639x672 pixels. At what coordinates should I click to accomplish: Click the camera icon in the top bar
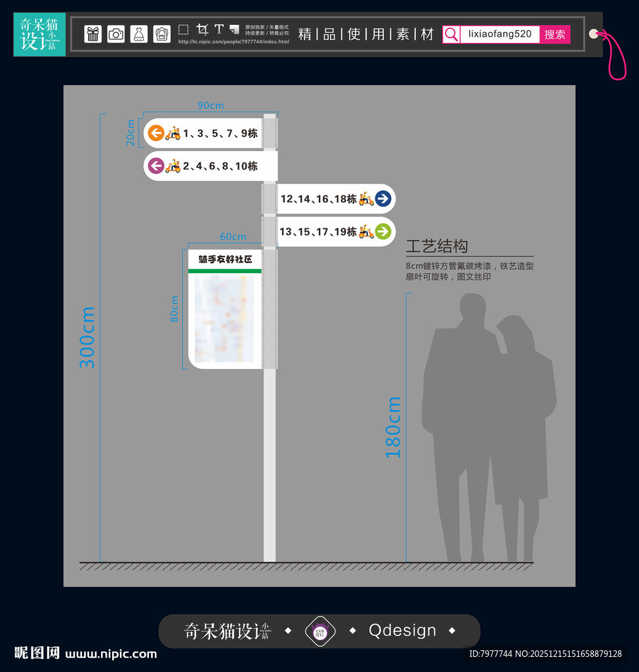(115, 34)
